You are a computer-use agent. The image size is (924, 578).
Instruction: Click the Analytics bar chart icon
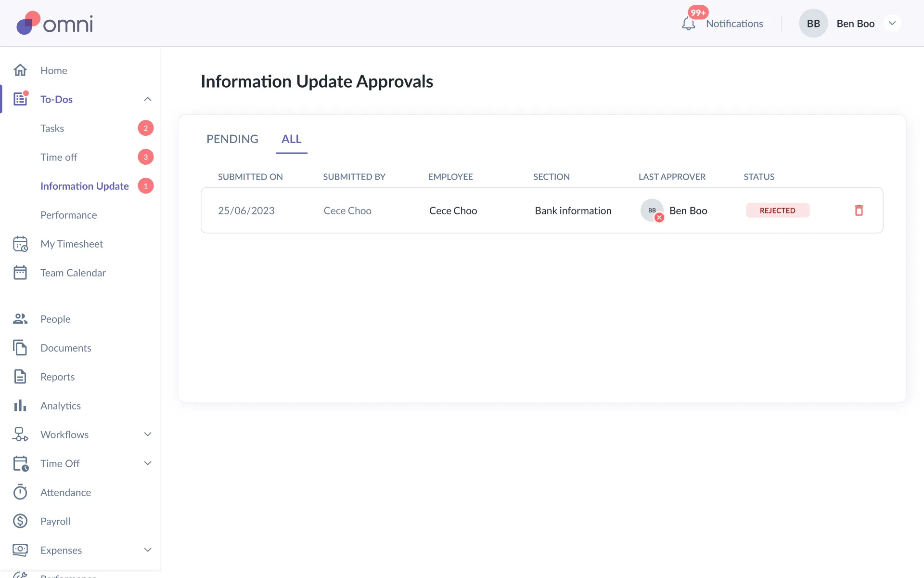pyautogui.click(x=20, y=406)
